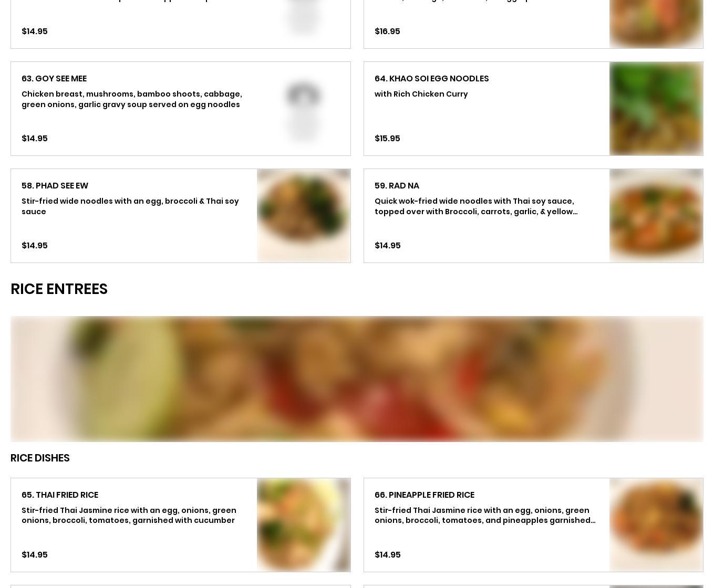Click the Pineapple Fried Rice photo thumbnail

pyautogui.click(x=656, y=525)
